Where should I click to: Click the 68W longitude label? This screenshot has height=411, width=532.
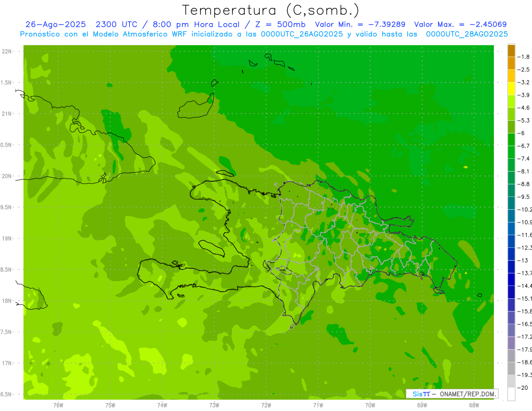point(474,405)
